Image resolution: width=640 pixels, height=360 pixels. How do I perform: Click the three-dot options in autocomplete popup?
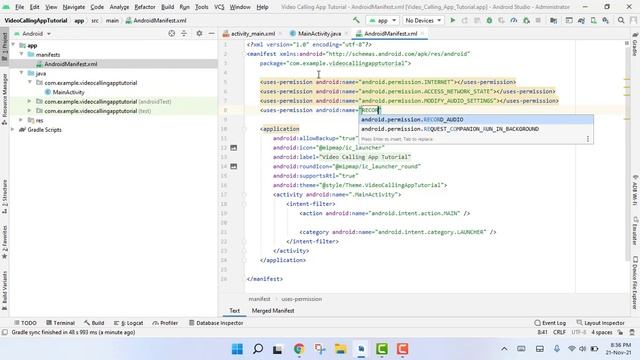coord(588,139)
